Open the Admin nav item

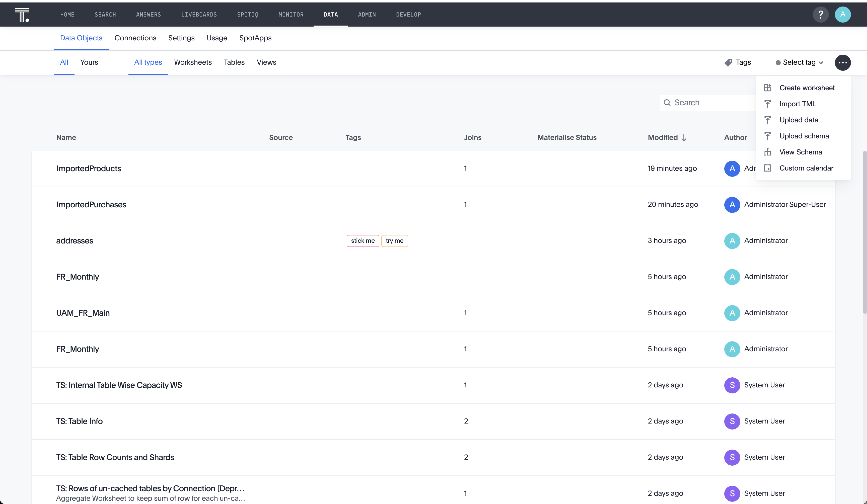367,15
